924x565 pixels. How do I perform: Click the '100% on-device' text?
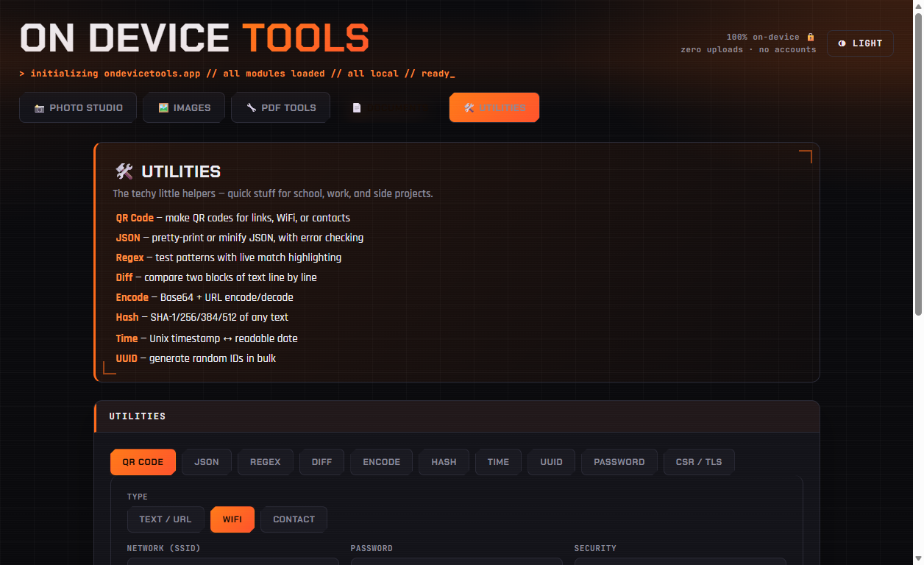click(763, 37)
